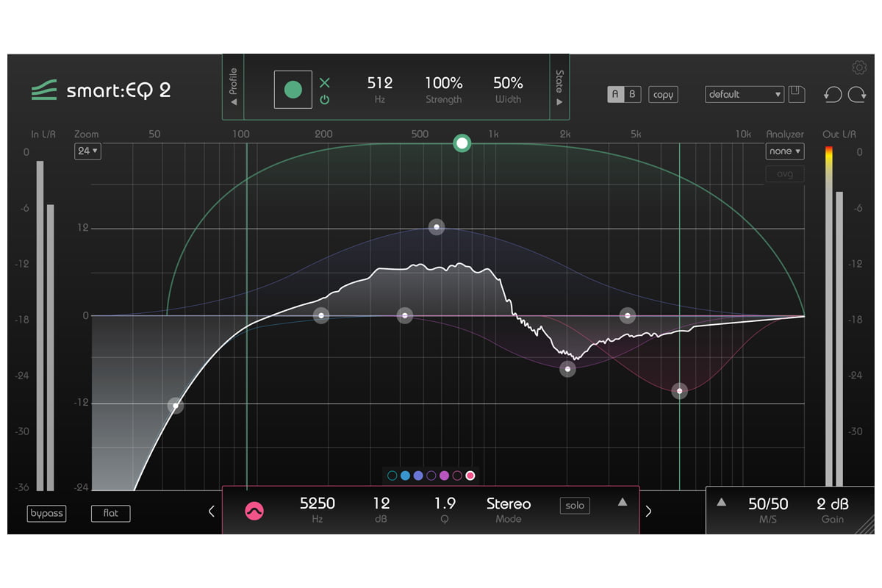Click the resize corner grip icon
882x588 pixels.
coord(865,525)
